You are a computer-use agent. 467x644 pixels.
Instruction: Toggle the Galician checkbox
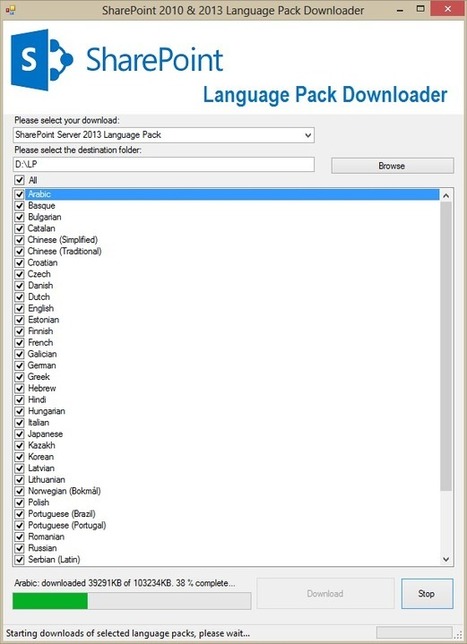19,354
